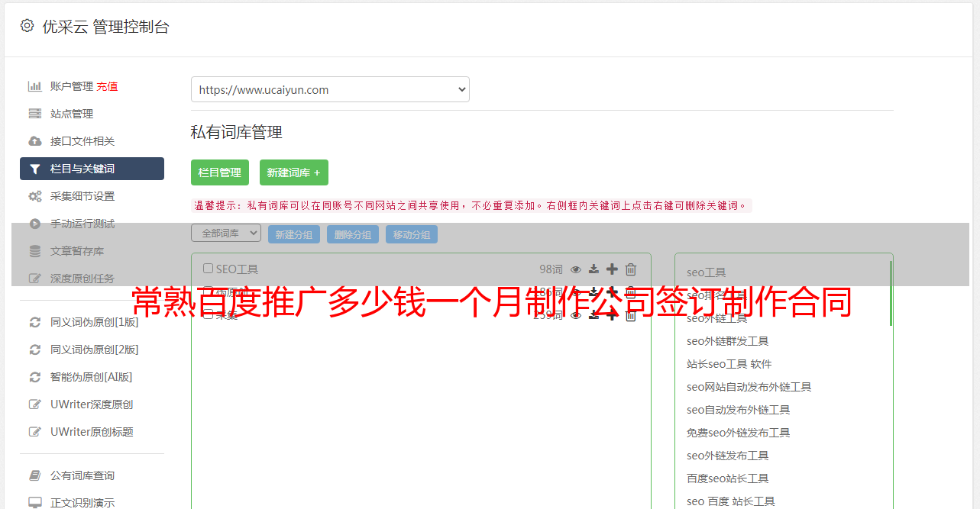
Task: Click the cloud upload icon for 接口文件相关
Action: [35, 141]
